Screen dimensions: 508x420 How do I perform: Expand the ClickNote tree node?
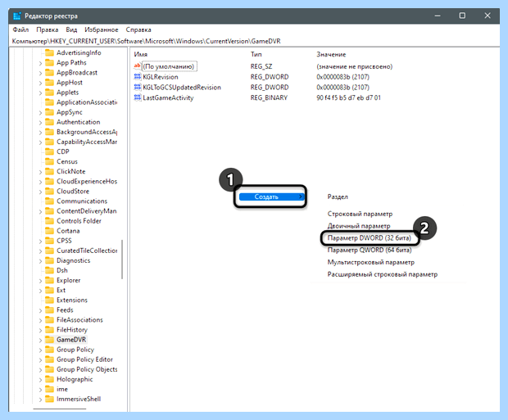click(x=40, y=172)
